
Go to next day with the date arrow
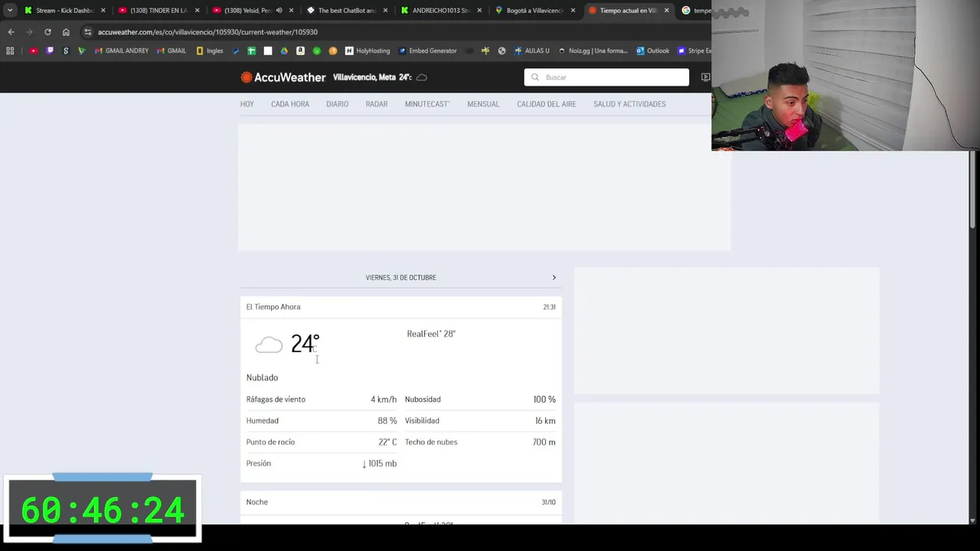click(x=554, y=278)
